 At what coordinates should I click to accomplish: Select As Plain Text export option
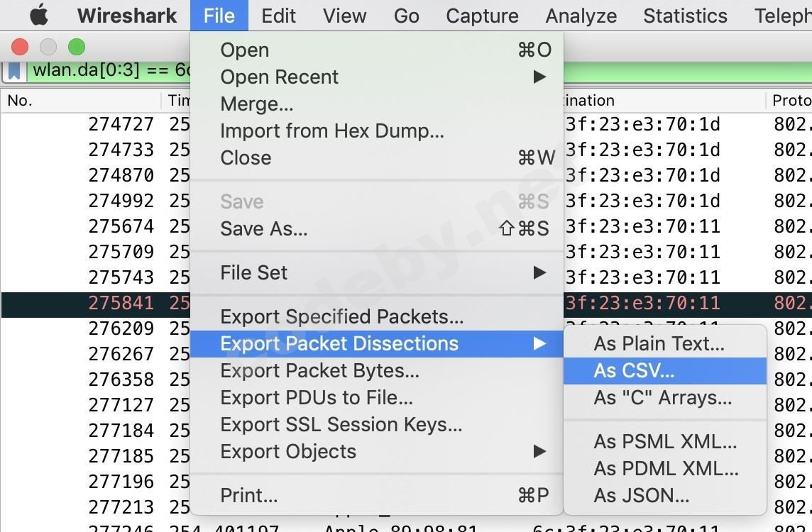[659, 343]
